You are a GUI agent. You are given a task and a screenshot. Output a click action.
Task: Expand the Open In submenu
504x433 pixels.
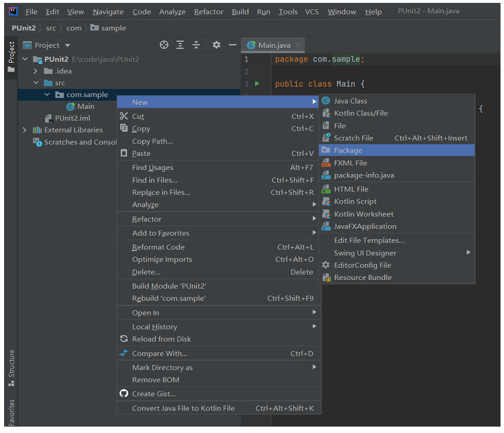coord(314,313)
